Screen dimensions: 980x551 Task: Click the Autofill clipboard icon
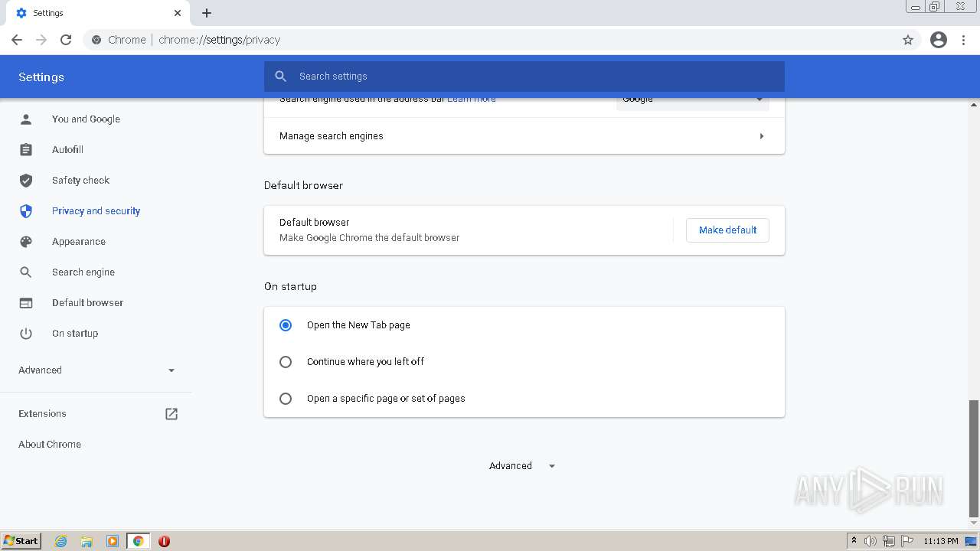[26, 150]
